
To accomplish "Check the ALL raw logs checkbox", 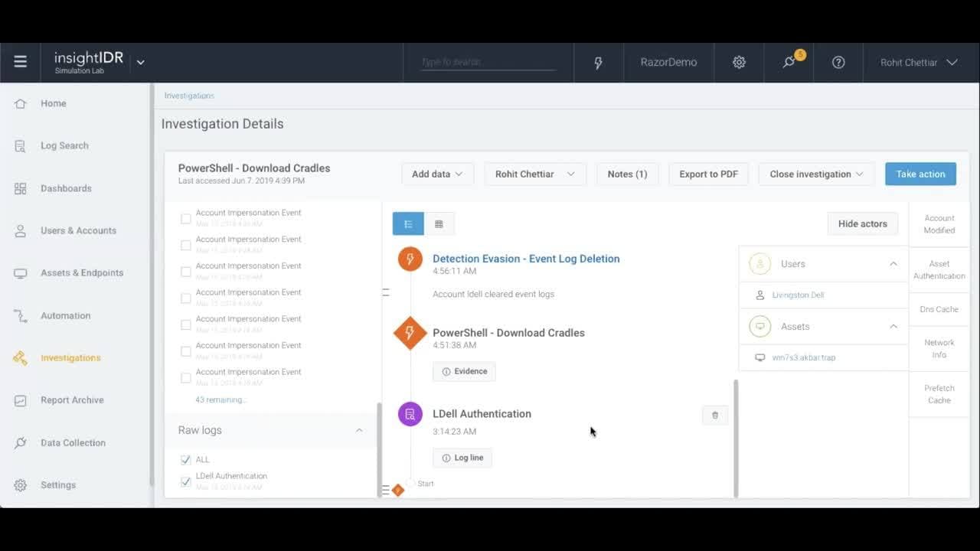I will pyautogui.click(x=185, y=460).
